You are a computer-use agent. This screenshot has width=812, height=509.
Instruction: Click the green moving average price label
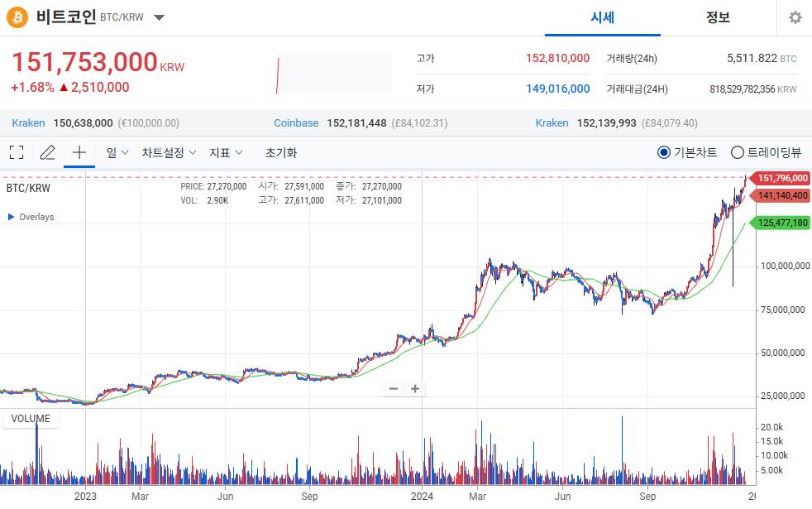click(782, 222)
